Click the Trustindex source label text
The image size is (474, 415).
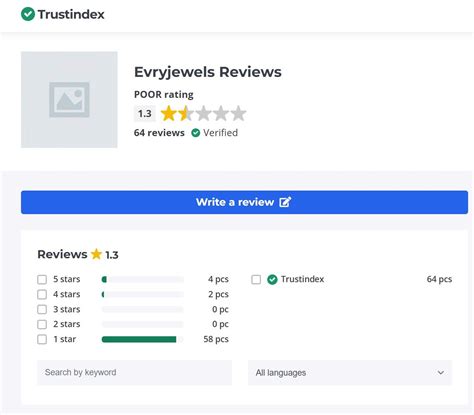pyautogui.click(x=302, y=279)
